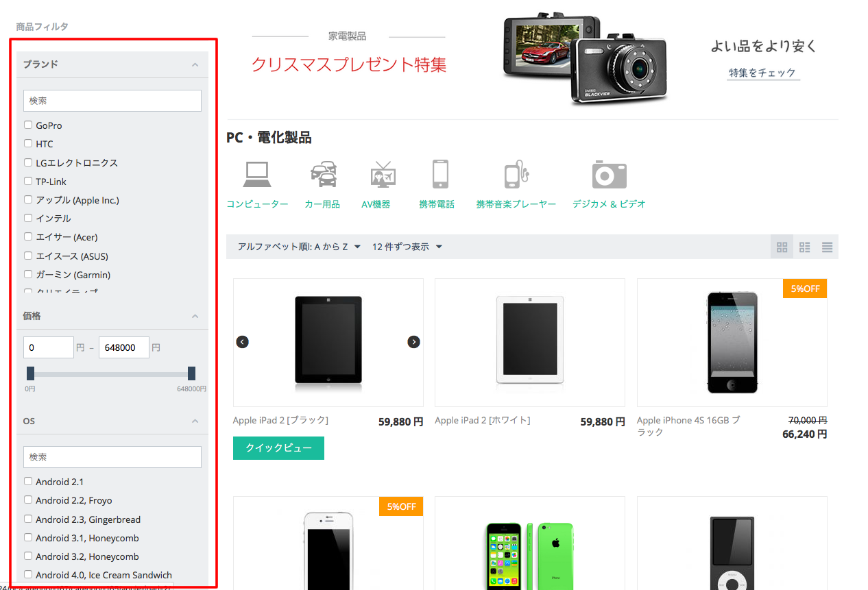The width and height of the screenshot is (868, 590).
Task: Tick the エイサー (Acer) checkbox
Action: [x=28, y=236]
